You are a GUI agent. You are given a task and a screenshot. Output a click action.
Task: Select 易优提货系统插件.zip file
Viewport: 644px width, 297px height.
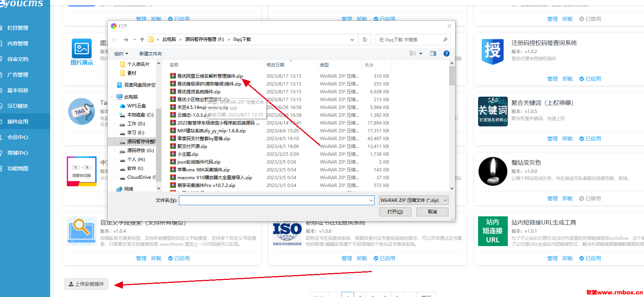pos(199,91)
